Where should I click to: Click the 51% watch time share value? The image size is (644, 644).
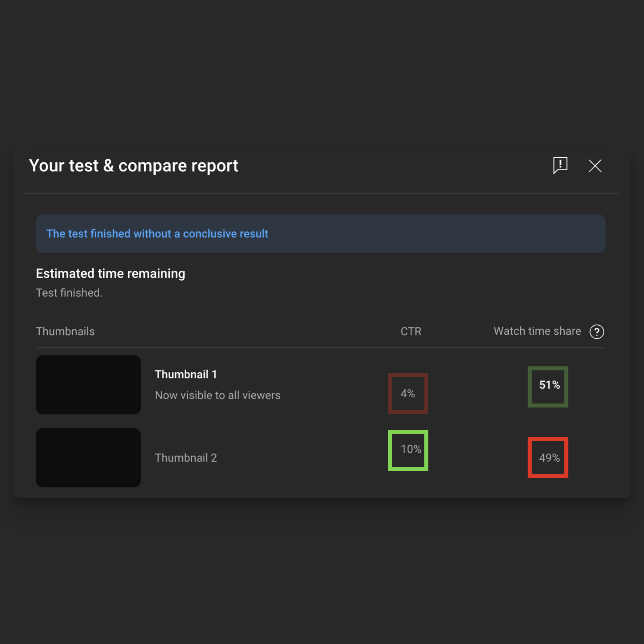pos(549,385)
